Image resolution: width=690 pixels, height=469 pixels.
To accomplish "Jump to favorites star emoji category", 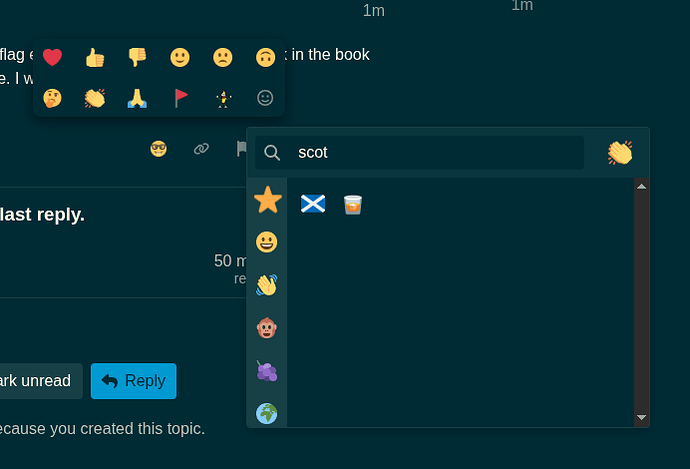I will pos(268,200).
